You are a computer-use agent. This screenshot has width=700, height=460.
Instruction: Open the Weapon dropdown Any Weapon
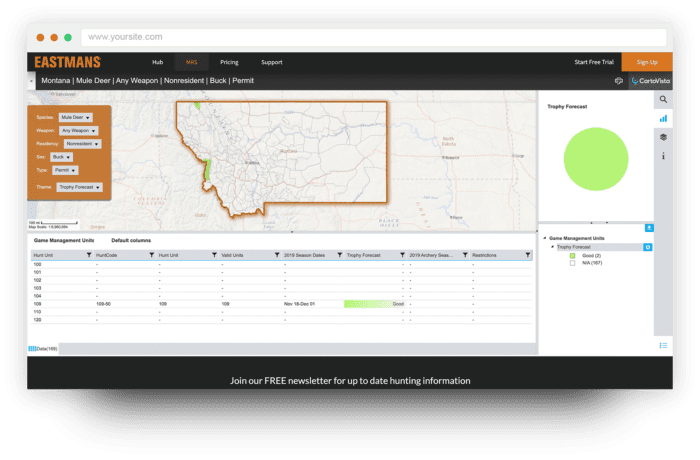[x=79, y=130]
